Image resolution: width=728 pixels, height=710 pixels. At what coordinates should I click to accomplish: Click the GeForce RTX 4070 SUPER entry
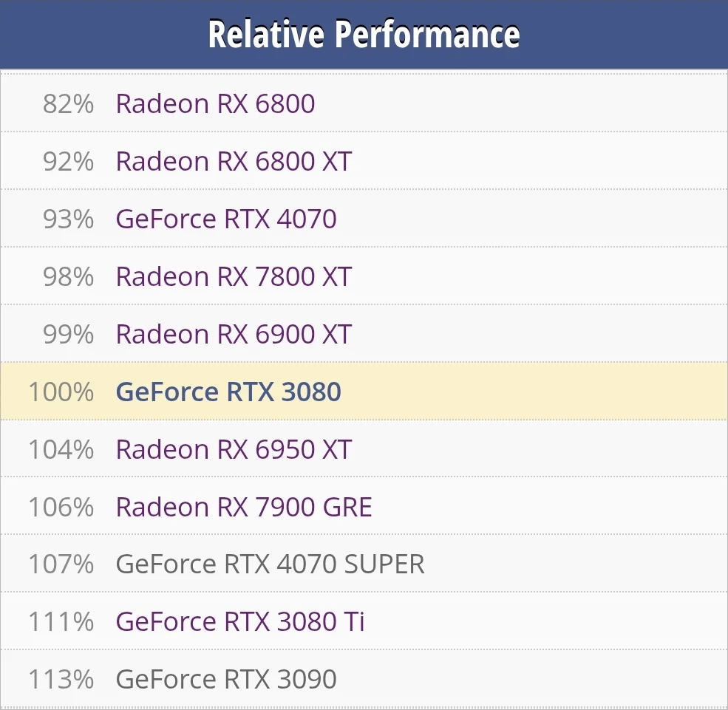271,565
